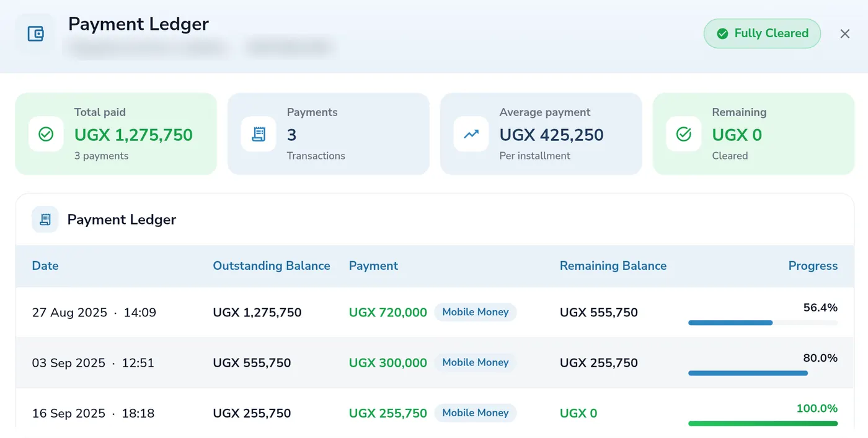
Task: Select the 03 Sep 2025 12:51 date cell
Action: (93, 363)
